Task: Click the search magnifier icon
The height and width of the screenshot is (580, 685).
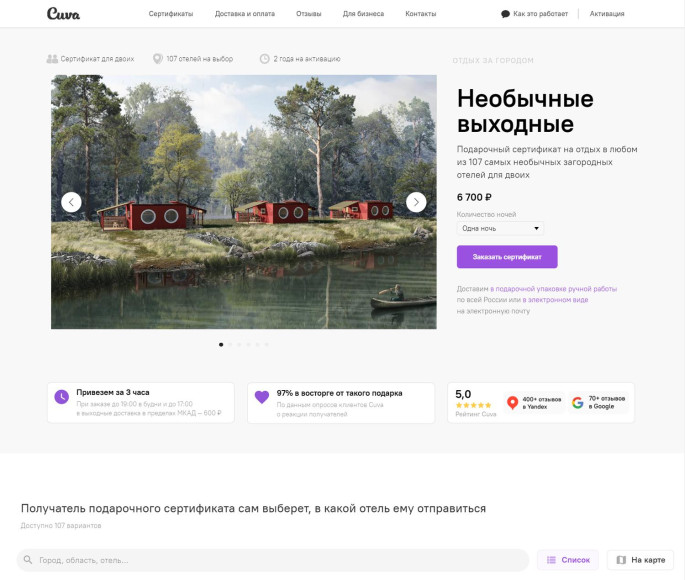Action: (28, 559)
